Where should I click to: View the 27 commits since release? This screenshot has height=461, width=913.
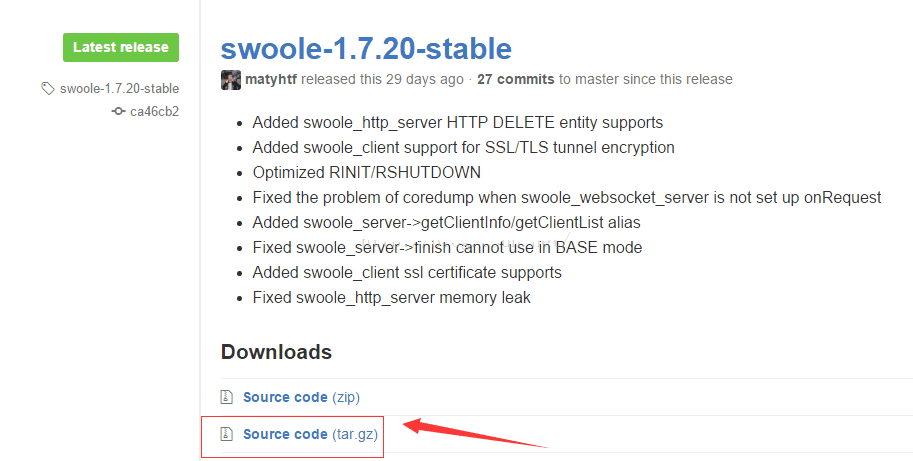(x=515, y=79)
